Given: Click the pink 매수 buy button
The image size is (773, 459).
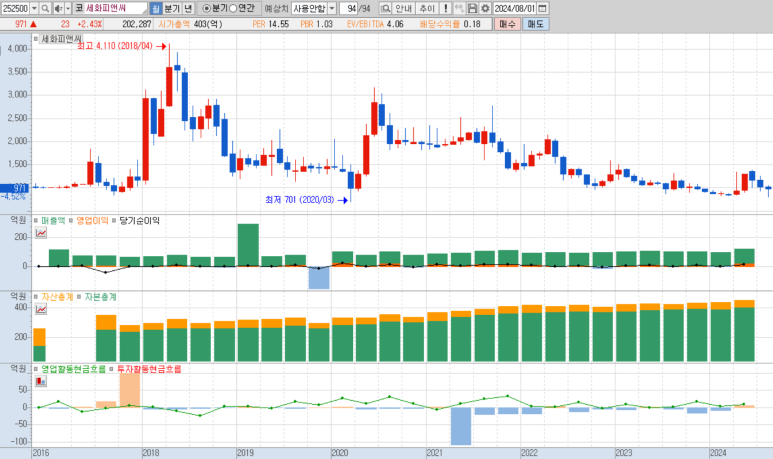Looking at the screenshot, I should tap(507, 24).
